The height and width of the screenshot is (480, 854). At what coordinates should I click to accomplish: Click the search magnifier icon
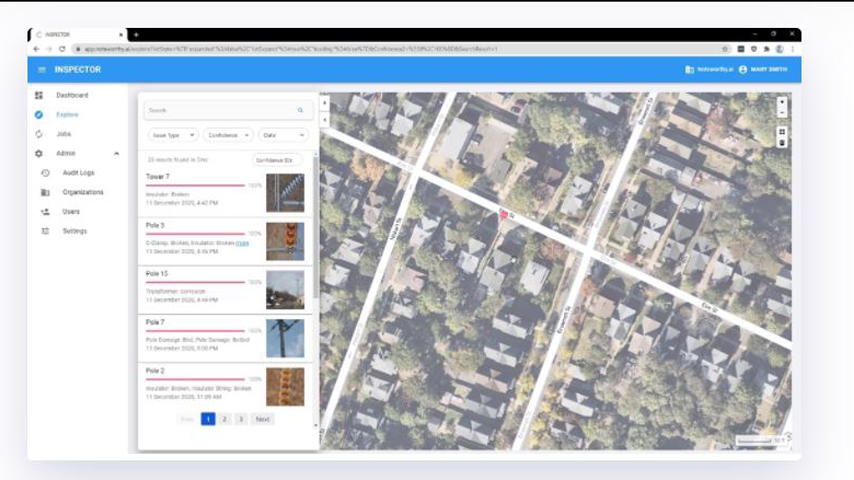(x=300, y=110)
